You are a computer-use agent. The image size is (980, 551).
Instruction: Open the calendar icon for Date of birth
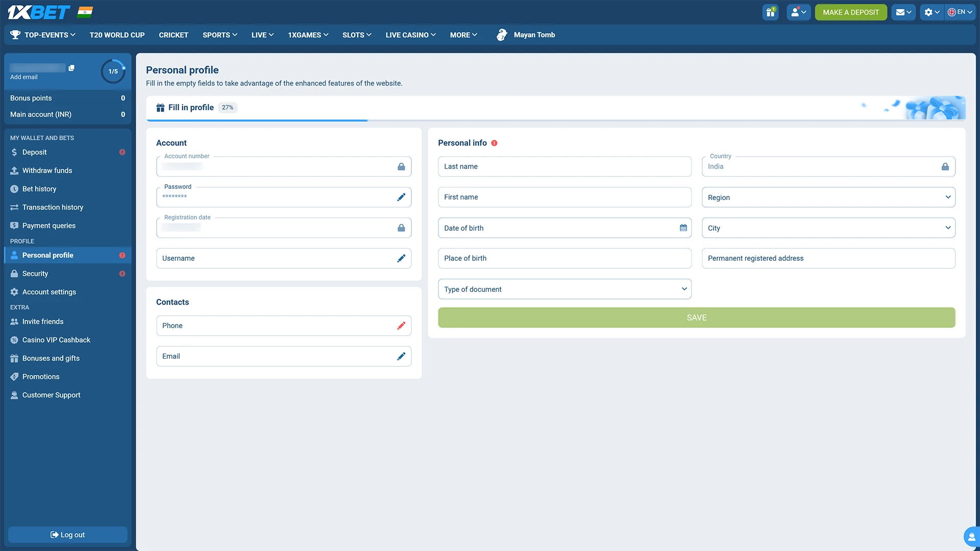[682, 228]
